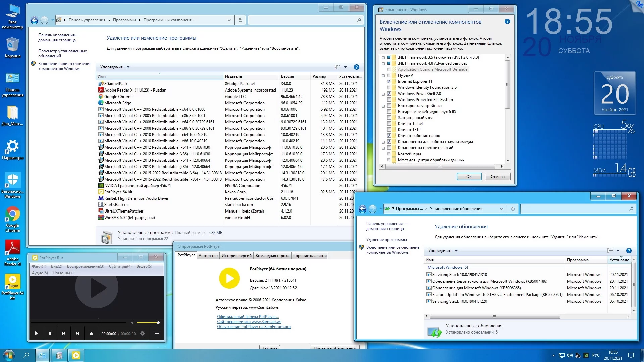Switch to the История версий tab
644x362 pixels.
(236, 256)
